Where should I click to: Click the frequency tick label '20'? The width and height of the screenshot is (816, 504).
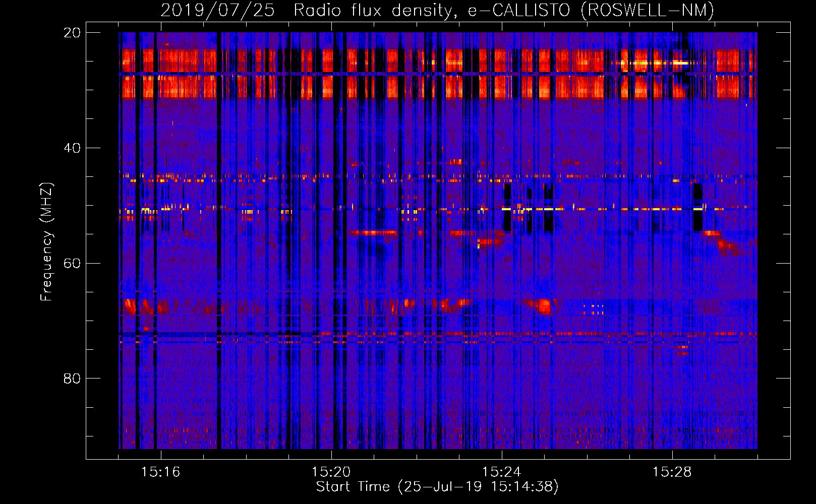[72, 33]
